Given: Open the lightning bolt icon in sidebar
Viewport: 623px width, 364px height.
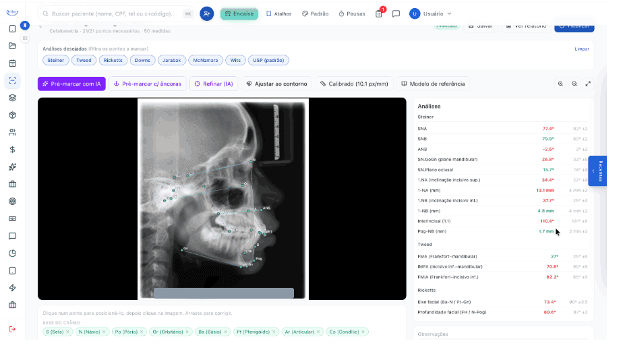Looking at the screenshot, I should click(x=12, y=288).
